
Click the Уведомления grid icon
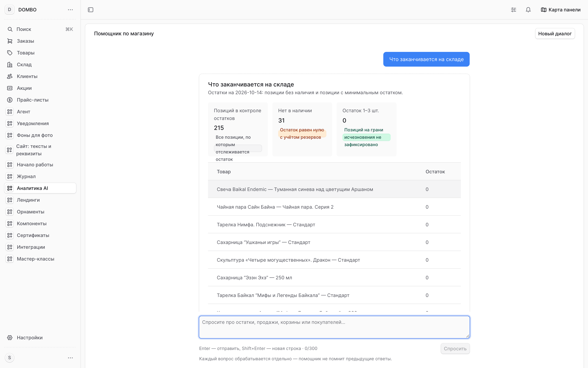10,123
